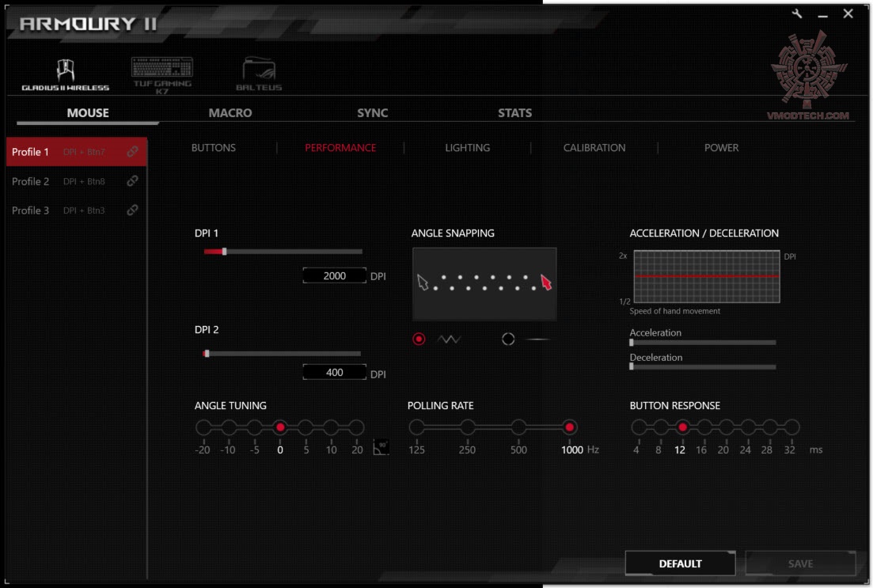Close the Armoury II window
The width and height of the screenshot is (873, 588).
[x=848, y=13]
